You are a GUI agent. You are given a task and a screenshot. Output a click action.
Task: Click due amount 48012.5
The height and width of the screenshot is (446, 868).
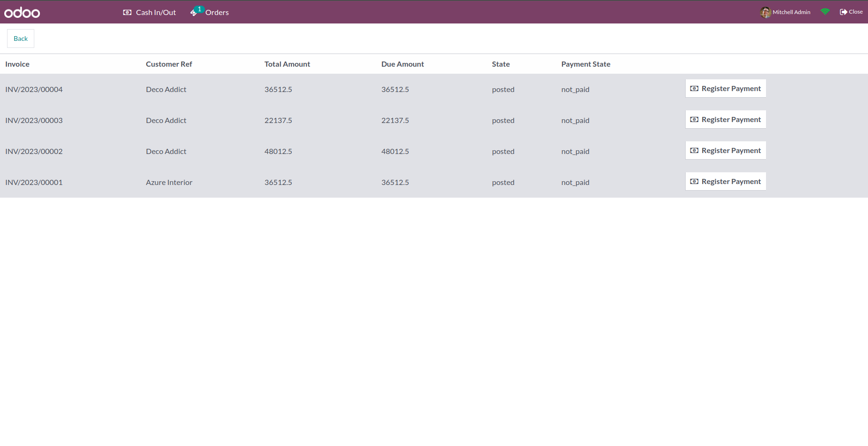[x=395, y=151]
